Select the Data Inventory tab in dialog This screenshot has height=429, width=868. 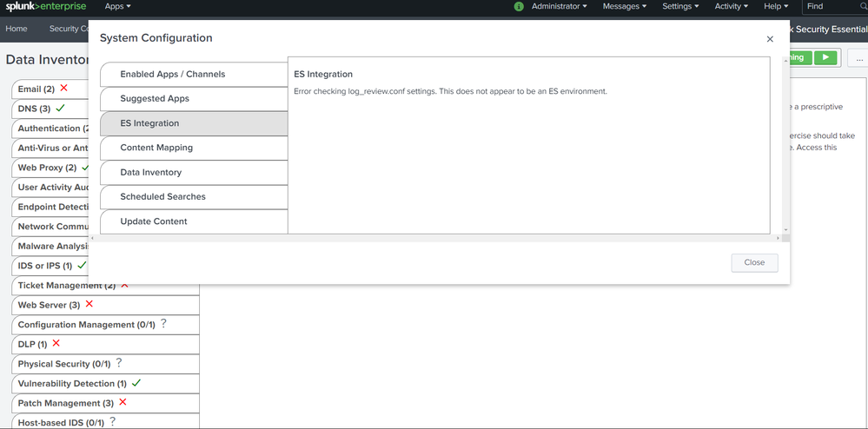pos(194,172)
